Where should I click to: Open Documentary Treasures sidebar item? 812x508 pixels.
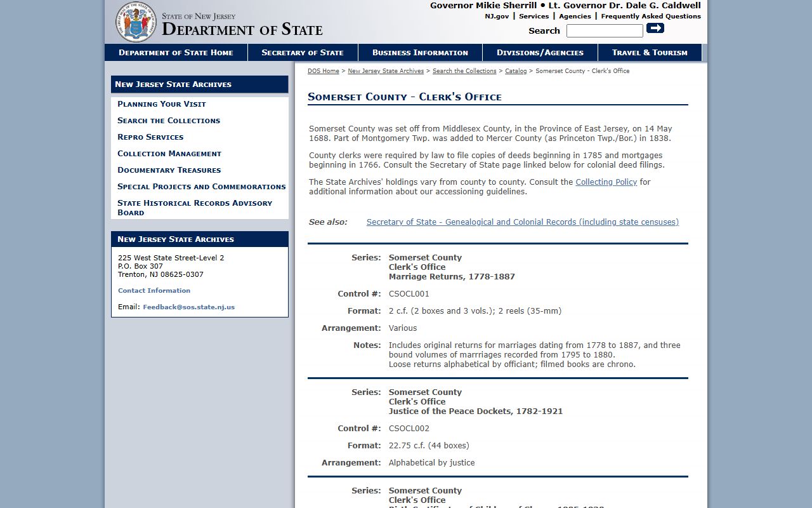pos(169,170)
